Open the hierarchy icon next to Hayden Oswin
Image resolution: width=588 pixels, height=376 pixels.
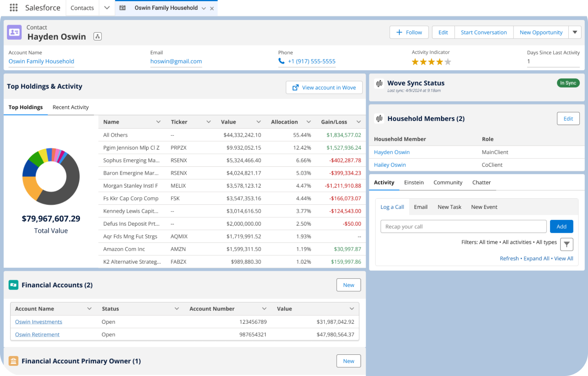tap(98, 37)
